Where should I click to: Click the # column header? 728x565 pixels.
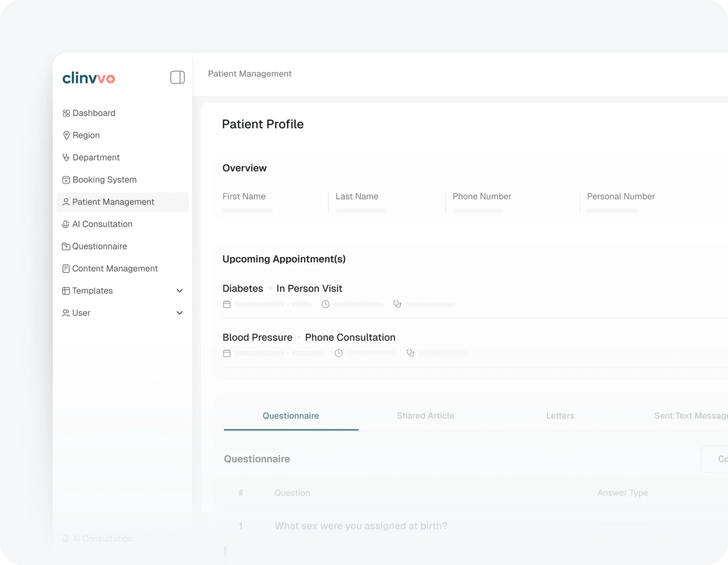tap(241, 493)
